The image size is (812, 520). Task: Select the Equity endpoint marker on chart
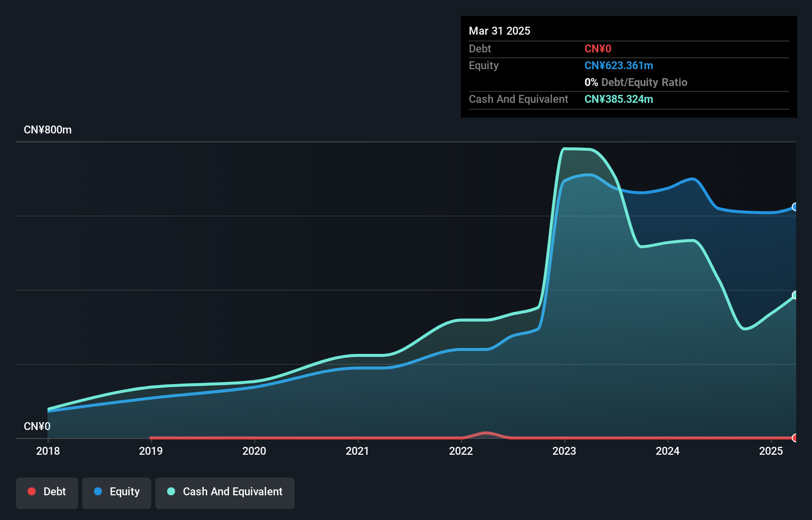tap(795, 207)
